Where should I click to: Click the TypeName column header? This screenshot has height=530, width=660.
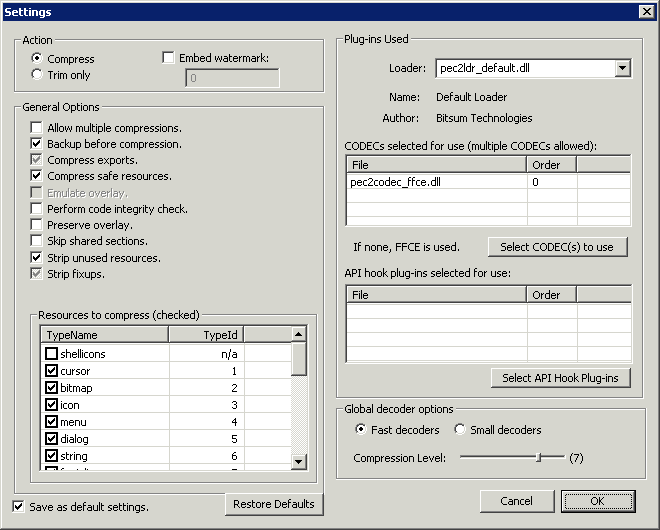pyautogui.click(x=104, y=334)
